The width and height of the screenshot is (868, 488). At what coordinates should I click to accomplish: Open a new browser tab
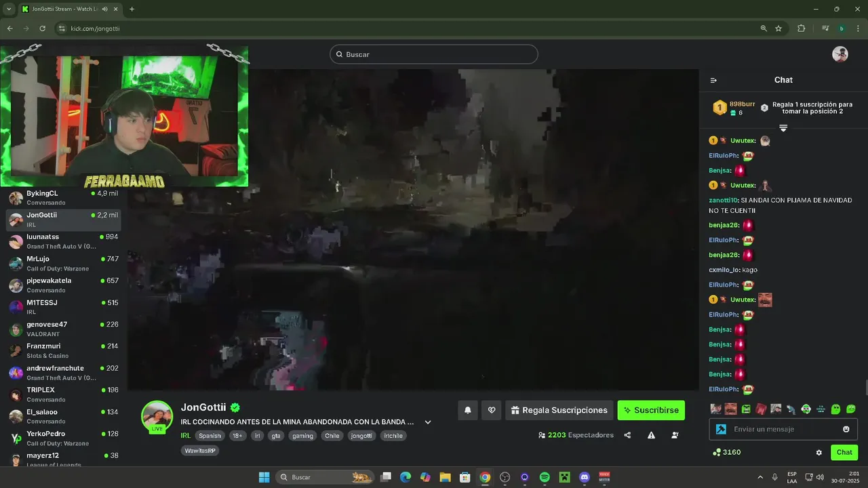(132, 9)
